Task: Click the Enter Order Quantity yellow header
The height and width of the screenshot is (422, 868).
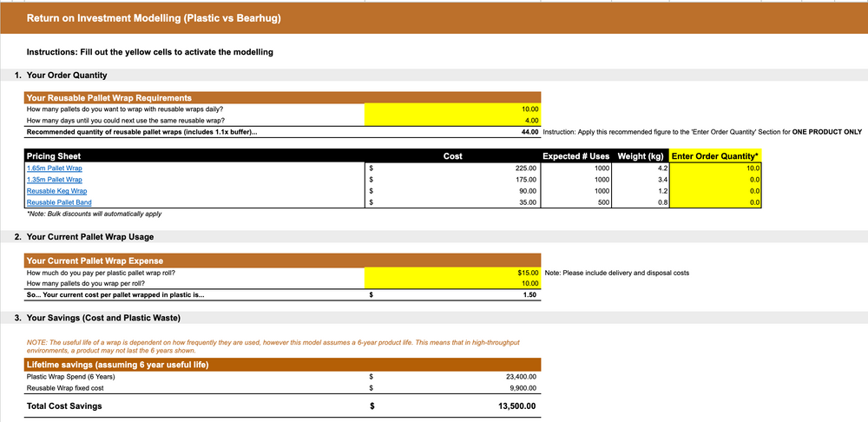Action: point(715,155)
